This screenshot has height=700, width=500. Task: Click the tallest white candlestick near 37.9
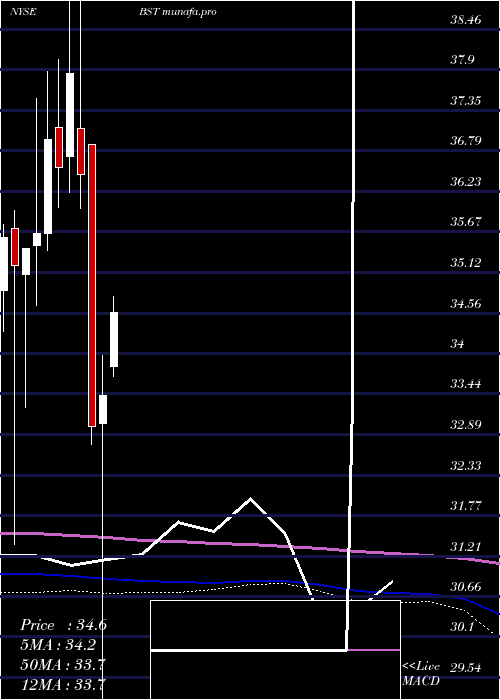coord(70,115)
